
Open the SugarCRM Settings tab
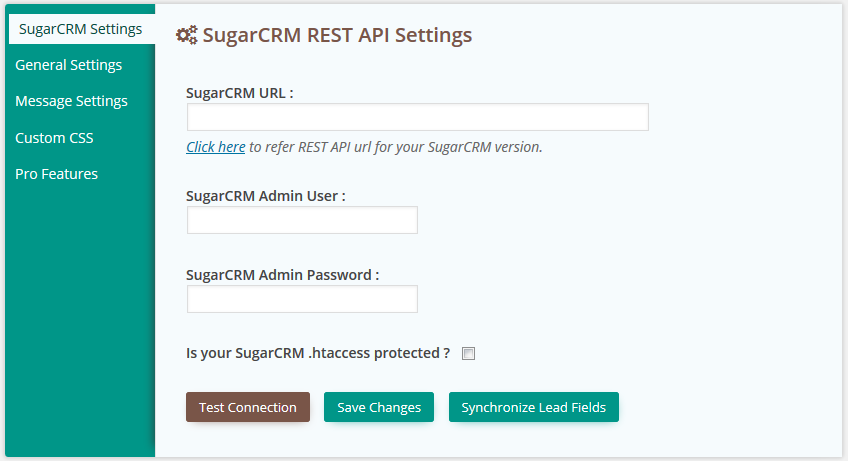(x=80, y=29)
